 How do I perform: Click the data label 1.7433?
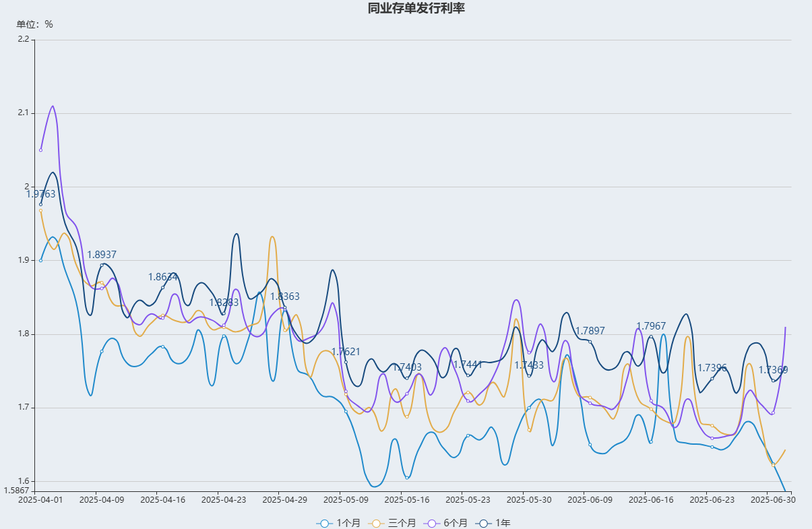(x=529, y=365)
